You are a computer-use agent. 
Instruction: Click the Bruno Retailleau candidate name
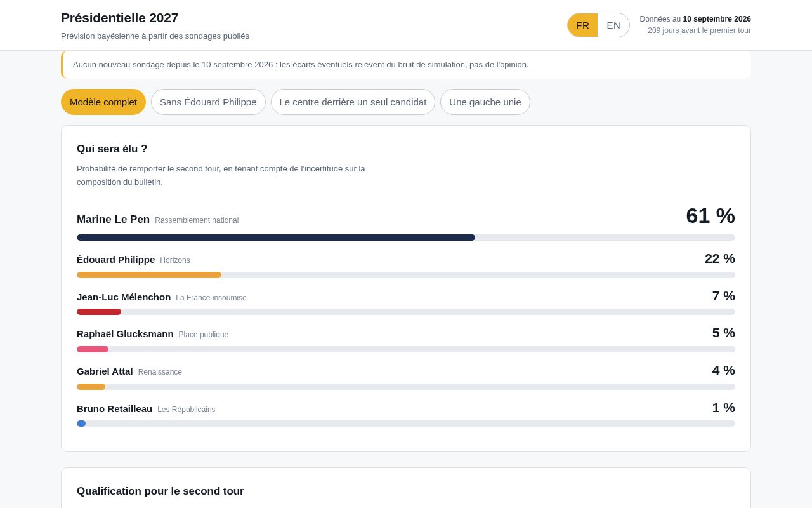tap(114, 409)
